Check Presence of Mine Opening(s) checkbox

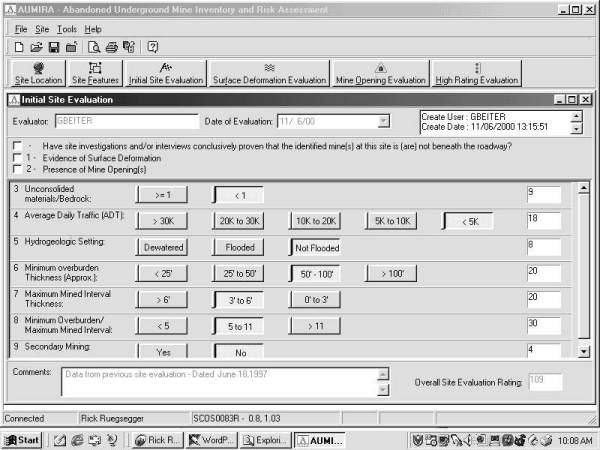17,169
